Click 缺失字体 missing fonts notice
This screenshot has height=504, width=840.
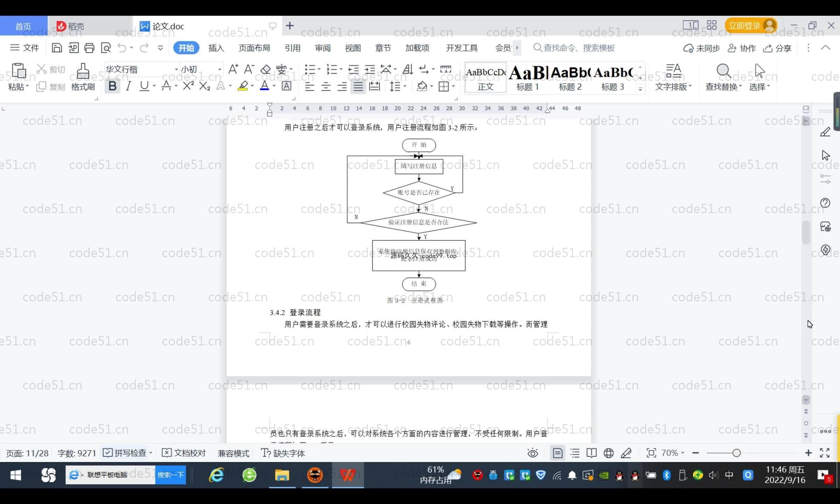tap(283, 453)
